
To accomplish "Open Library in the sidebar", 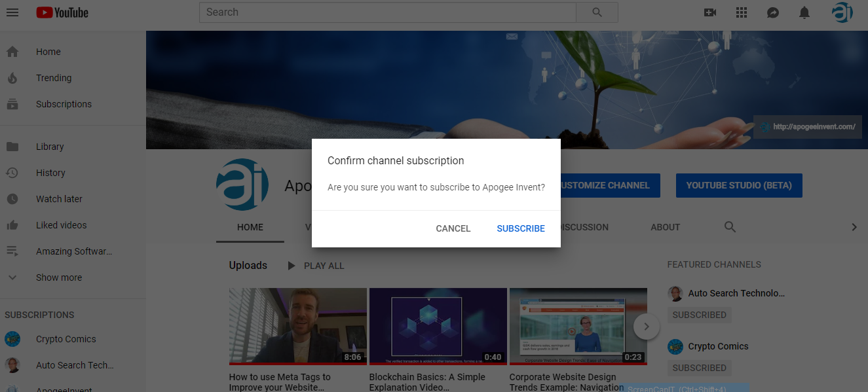I will (50, 147).
